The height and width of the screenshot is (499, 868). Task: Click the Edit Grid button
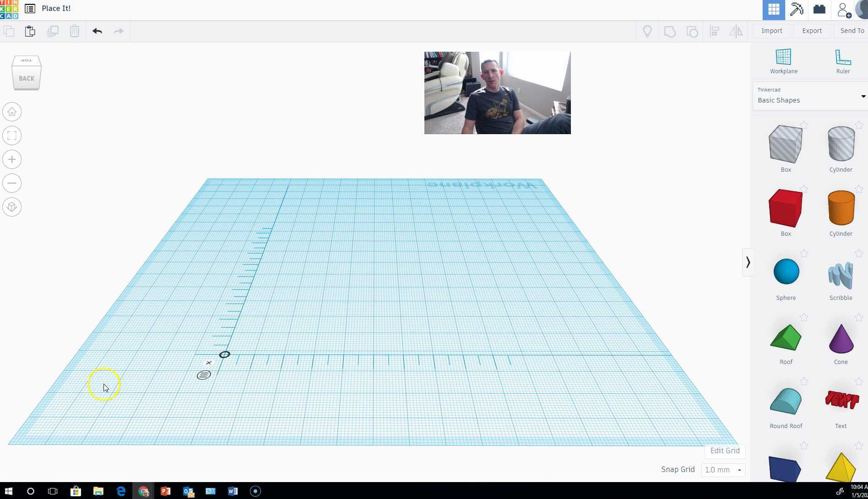click(x=725, y=450)
